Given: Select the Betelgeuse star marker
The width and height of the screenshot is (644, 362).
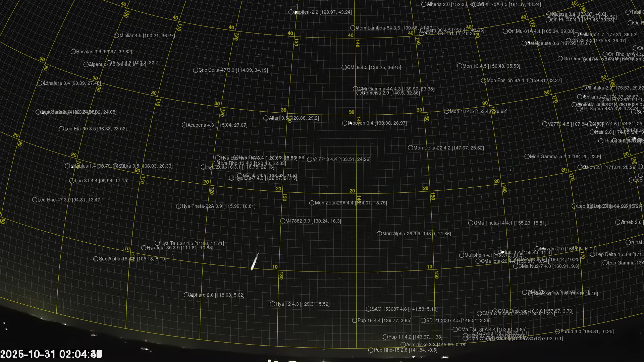Looking at the screenshot, I should [x=524, y=43].
